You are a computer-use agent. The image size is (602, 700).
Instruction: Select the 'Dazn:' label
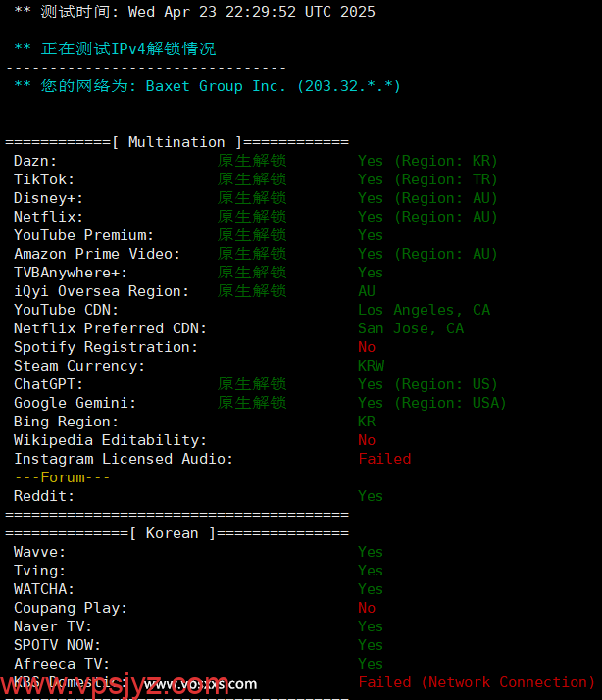[35, 161]
